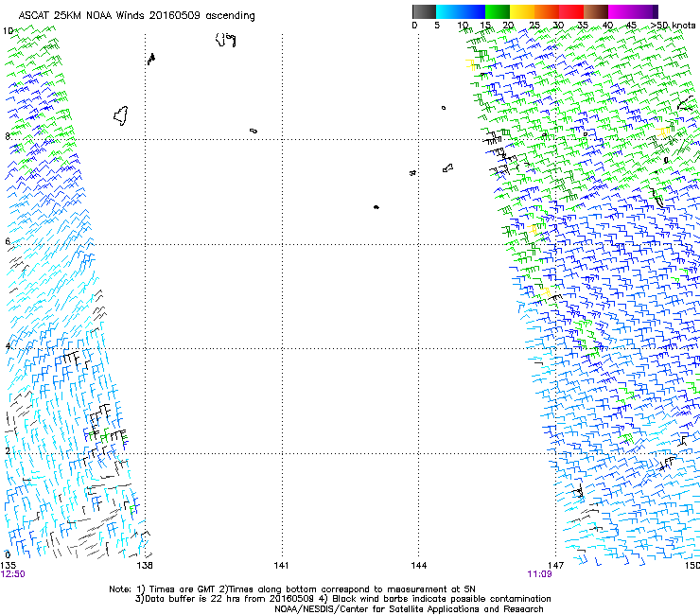Click the purple swath time '12:50'
Screen dimensions: 700x615
pos(13,574)
